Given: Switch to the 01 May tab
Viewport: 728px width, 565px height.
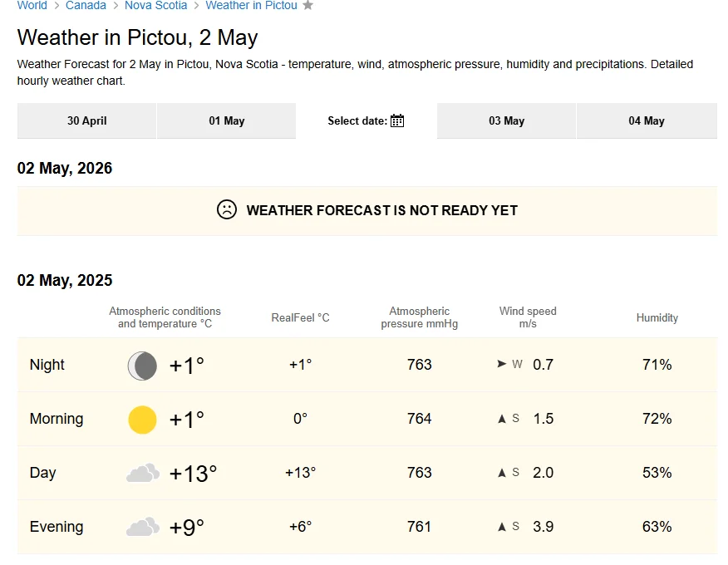Looking at the screenshot, I should click(226, 121).
